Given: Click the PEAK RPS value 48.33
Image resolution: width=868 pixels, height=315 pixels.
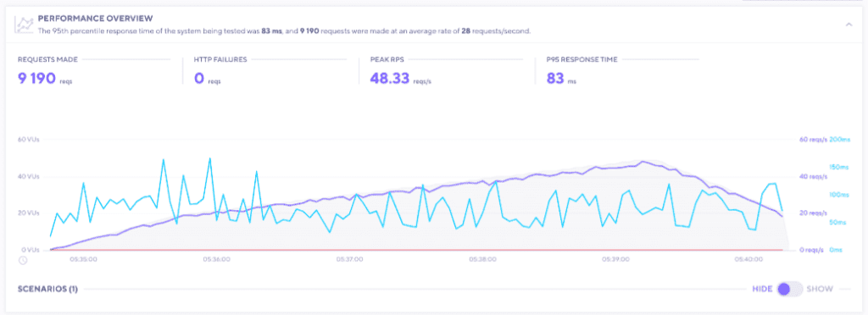Looking at the screenshot, I should (x=390, y=79).
